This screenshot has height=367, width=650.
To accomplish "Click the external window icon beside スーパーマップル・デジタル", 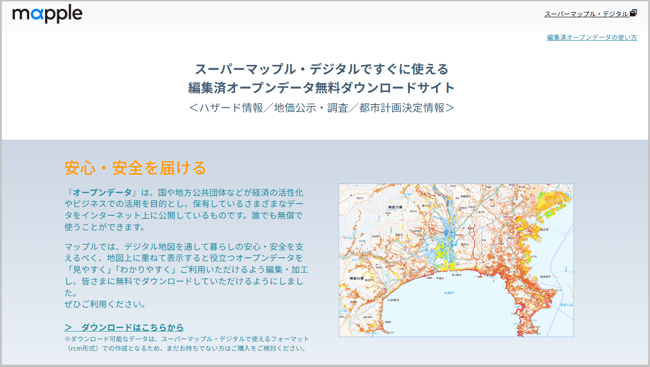I will 633,13.
